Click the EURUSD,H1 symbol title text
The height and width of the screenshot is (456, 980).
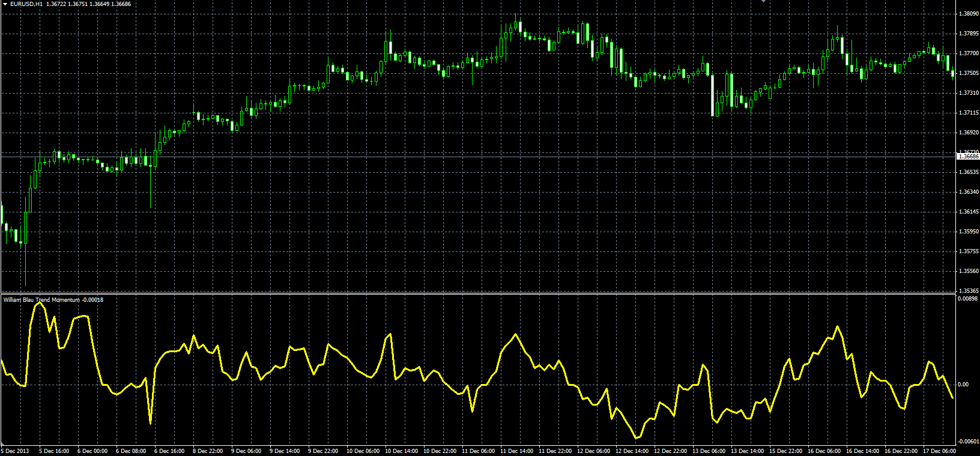point(26,4)
